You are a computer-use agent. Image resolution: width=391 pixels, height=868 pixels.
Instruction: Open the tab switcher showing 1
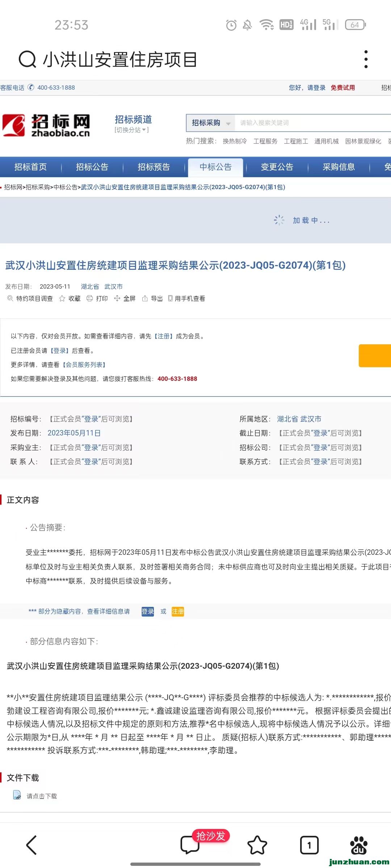click(309, 845)
